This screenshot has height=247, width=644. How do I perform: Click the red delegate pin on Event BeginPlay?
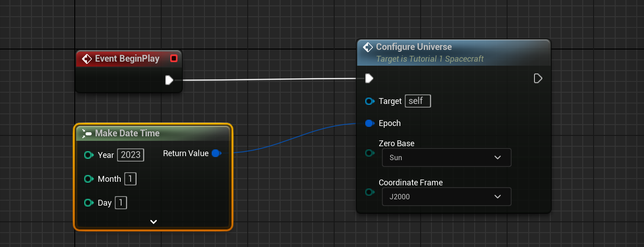pyautogui.click(x=174, y=58)
